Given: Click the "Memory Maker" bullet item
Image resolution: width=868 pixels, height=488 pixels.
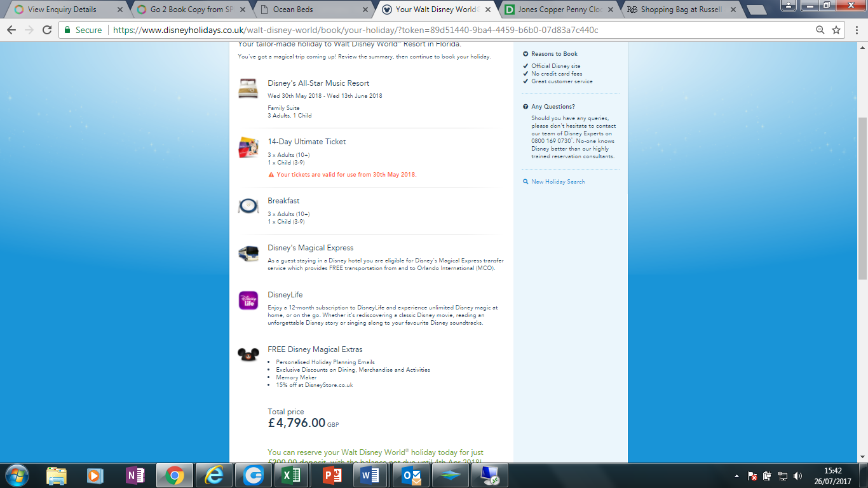Looking at the screenshot, I should (296, 377).
